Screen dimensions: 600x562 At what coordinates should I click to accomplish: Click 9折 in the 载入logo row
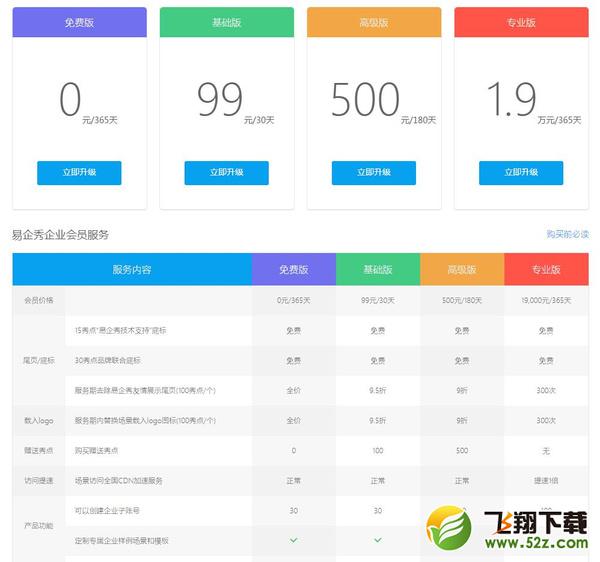pos(462,420)
